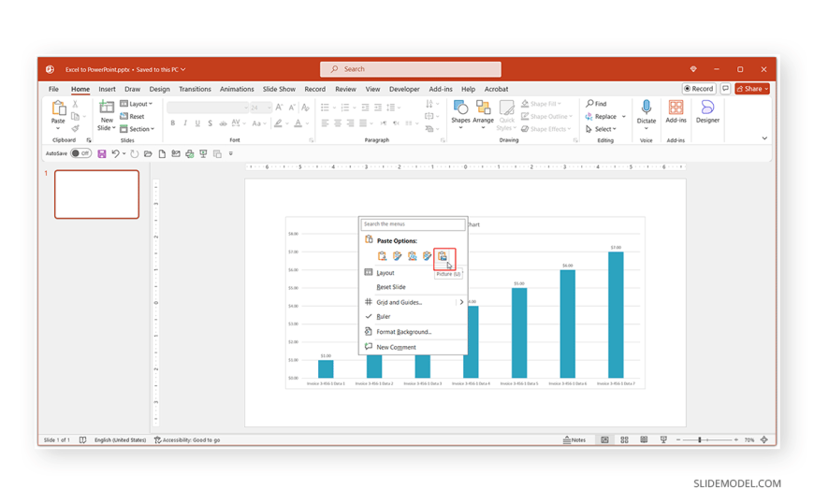Toggle Bold formatting
The image size is (814, 504).
pos(173,123)
